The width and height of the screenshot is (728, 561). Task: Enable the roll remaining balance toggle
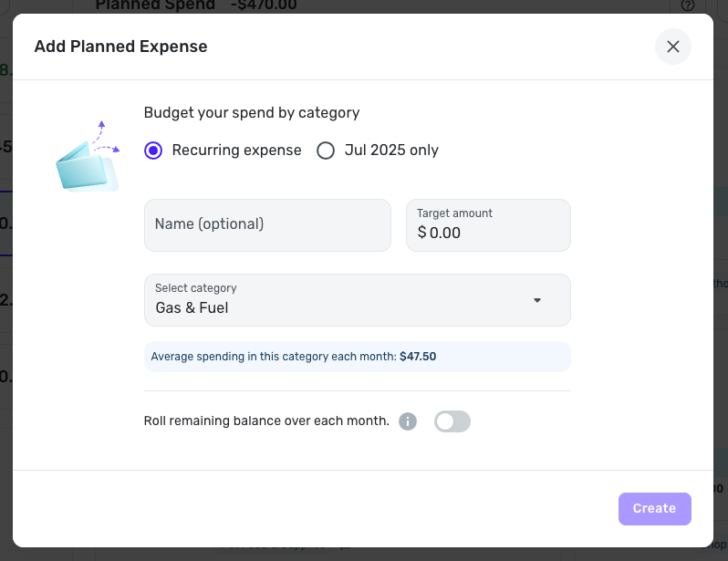[452, 421]
